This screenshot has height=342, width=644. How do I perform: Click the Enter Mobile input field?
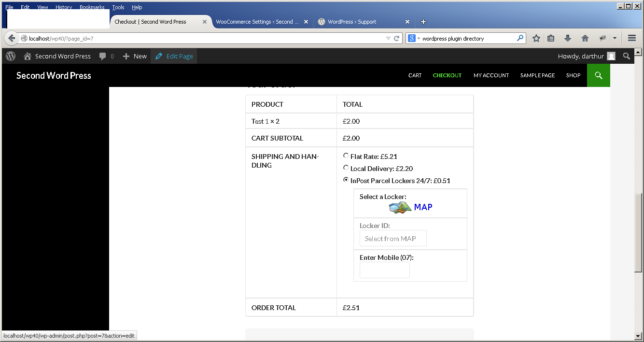click(385, 270)
